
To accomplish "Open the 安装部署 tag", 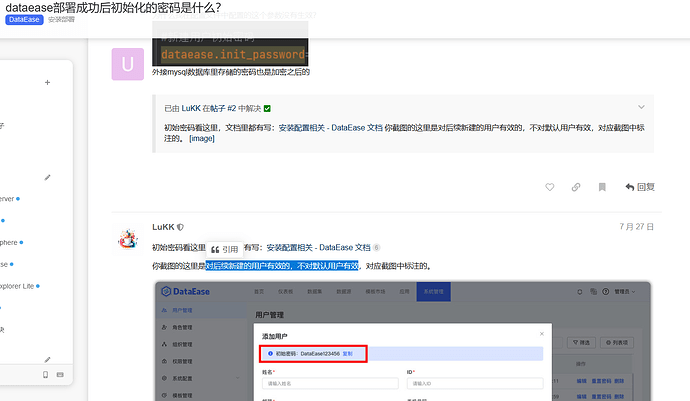I will tap(61, 19).
